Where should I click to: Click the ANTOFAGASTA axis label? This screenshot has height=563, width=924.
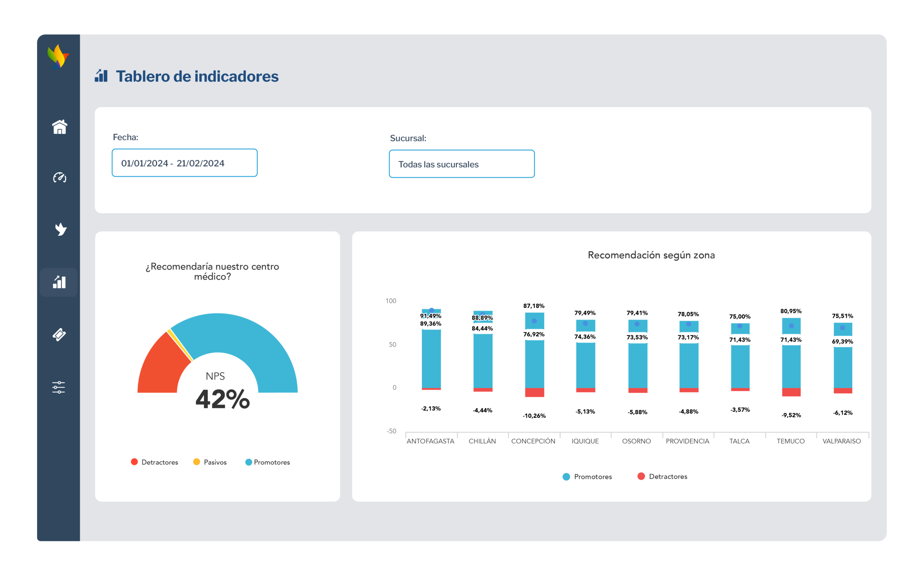430,441
